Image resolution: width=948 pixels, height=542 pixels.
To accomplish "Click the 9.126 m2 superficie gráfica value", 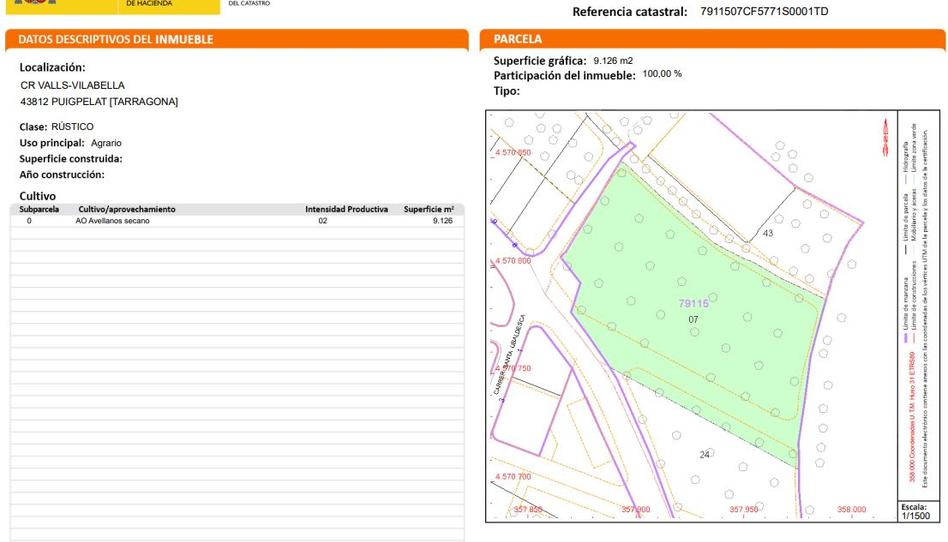I will pyautogui.click(x=612, y=61).
